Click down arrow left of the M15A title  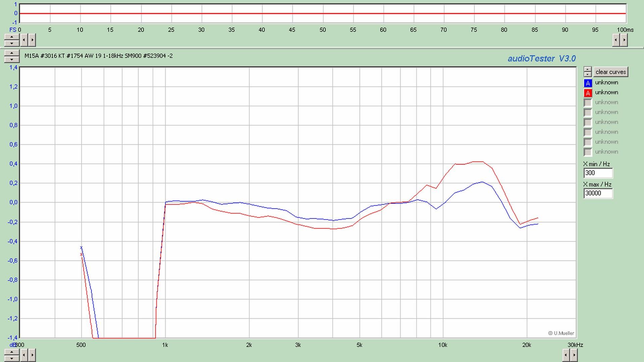(12, 60)
